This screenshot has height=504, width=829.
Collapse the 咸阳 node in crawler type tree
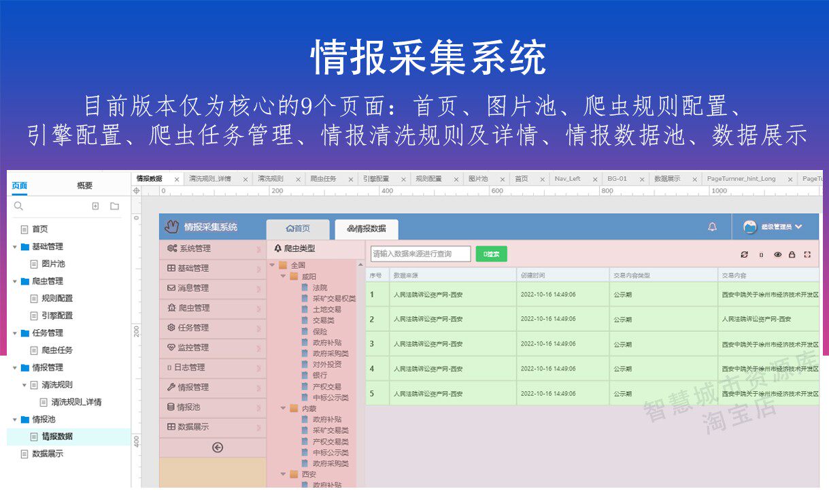283,277
